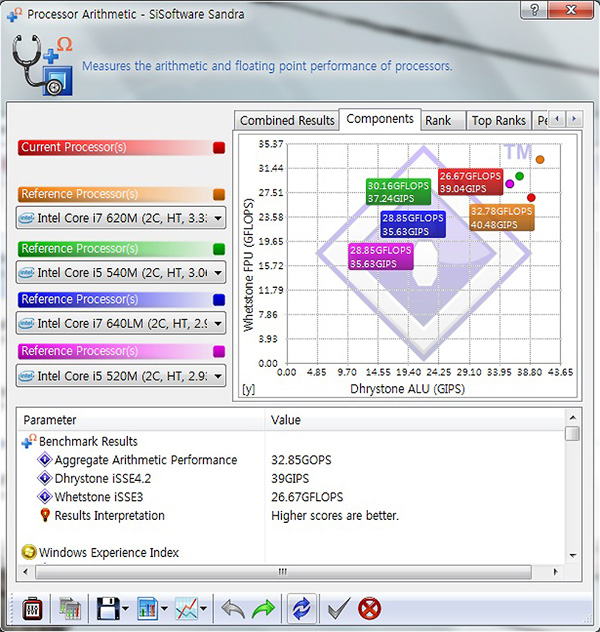
Task: Click the Parameter column header
Action: coord(141,420)
